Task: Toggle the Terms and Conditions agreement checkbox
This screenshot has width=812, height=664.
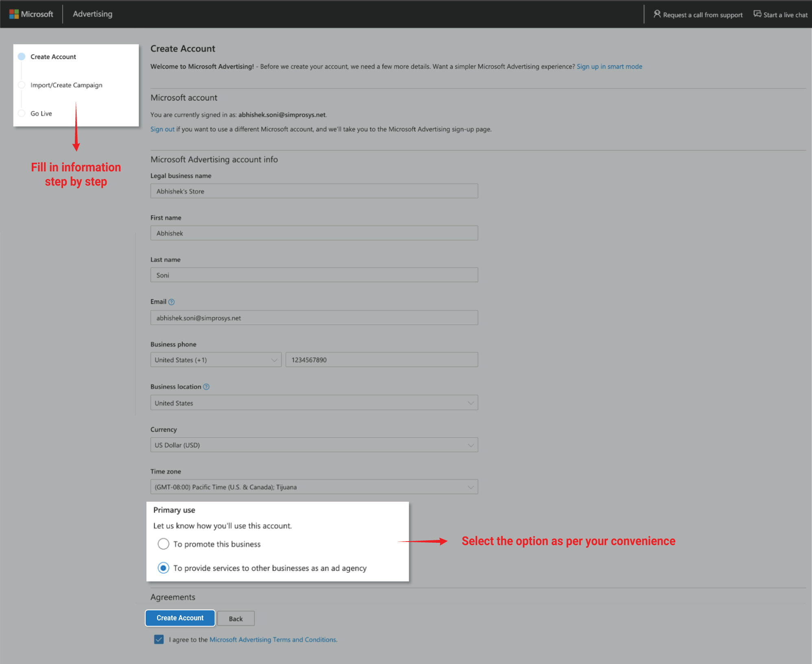Action: [159, 640]
